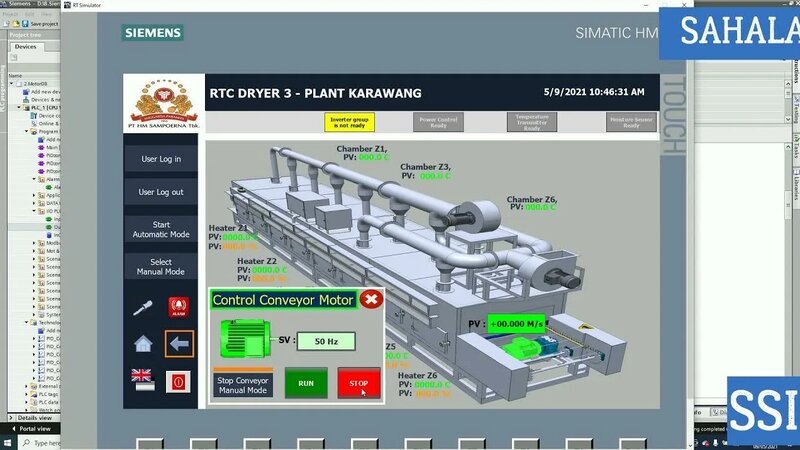Click the Heater Z2 label
Image resolution: width=800 pixels, height=450 pixels.
(257, 261)
